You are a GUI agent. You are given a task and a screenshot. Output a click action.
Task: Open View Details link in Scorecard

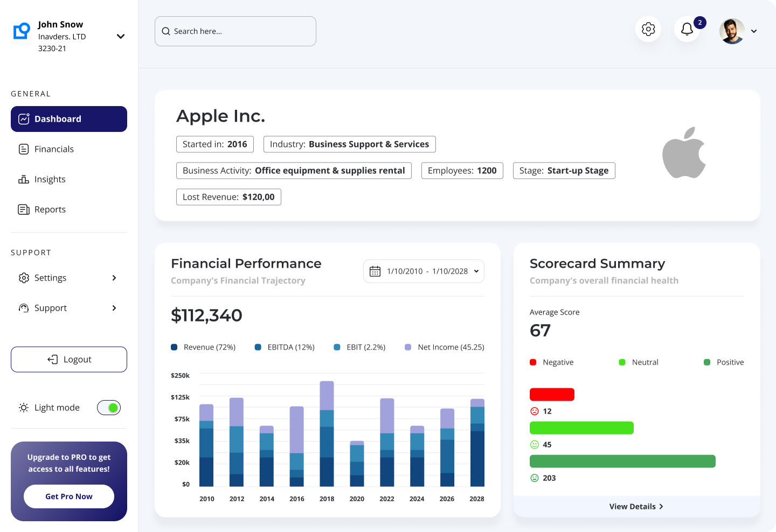636,507
